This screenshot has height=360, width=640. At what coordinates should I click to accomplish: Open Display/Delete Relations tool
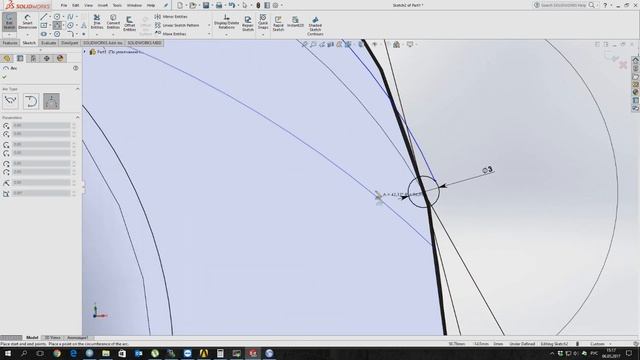coord(227,22)
